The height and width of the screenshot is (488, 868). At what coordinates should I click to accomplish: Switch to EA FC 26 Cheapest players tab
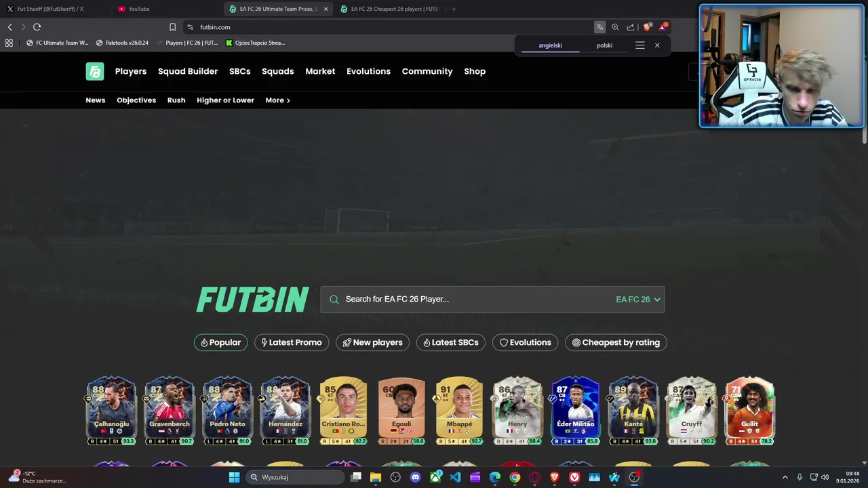[391, 9]
